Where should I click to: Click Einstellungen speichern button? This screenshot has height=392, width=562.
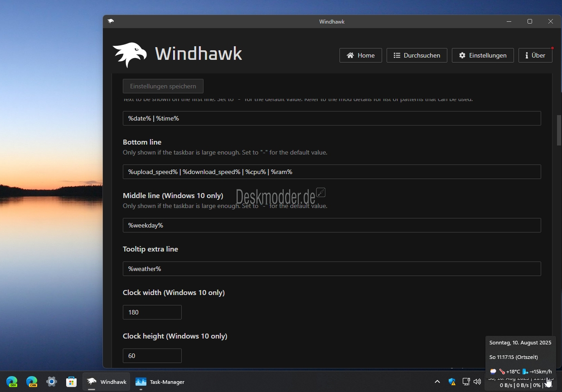pyautogui.click(x=163, y=86)
